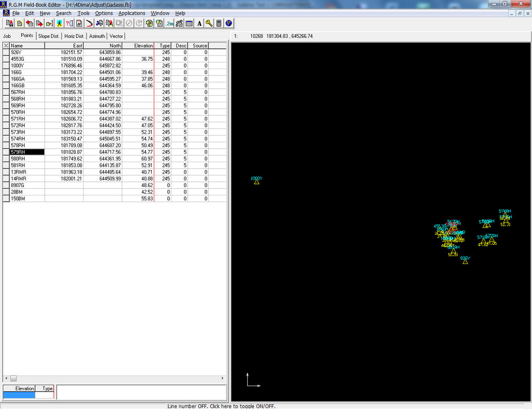
Task: Click the greyed-out prohibited circle icon
Action: click(x=129, y=23)
